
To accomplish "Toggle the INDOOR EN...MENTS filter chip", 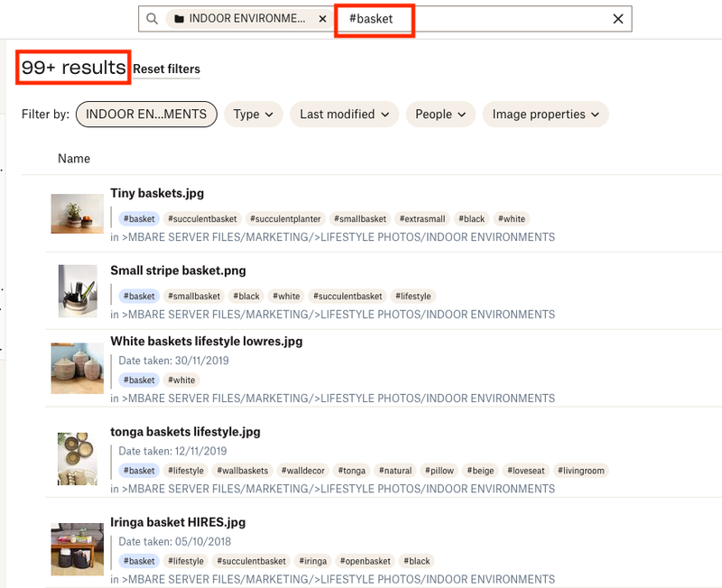I will click(x=146, y=115).
